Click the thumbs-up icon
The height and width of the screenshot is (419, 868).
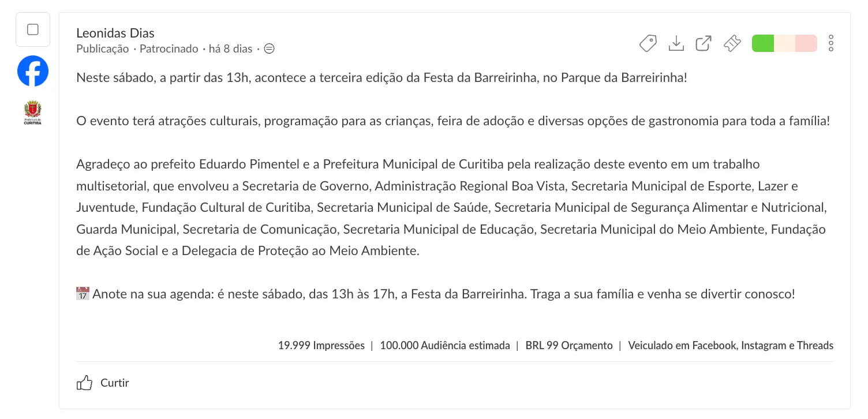coord(85,383)
